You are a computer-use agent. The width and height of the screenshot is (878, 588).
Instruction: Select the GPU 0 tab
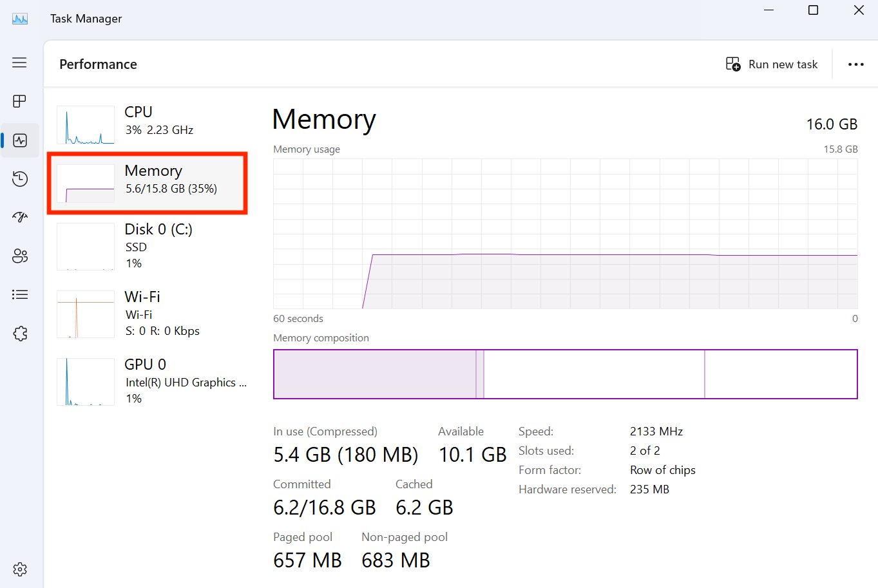click(147, 381)
